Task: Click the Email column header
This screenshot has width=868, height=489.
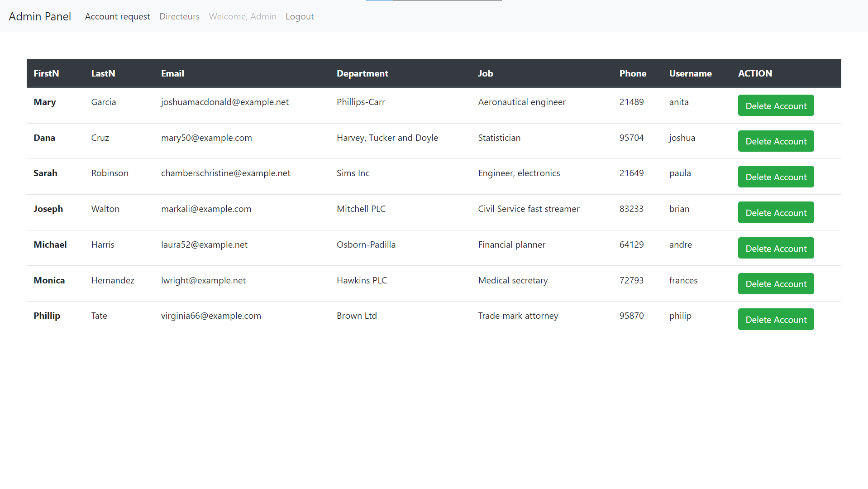Action: coord(172,73)
